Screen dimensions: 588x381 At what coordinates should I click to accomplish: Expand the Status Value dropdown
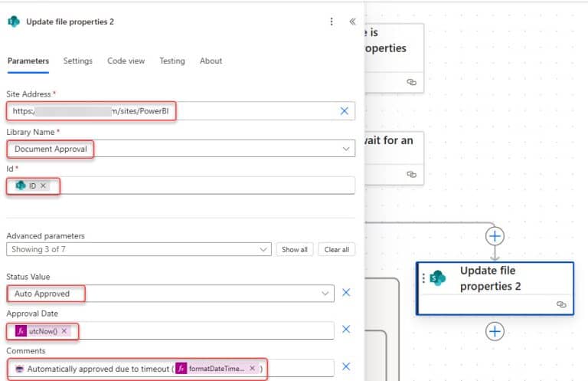[325, 294]
